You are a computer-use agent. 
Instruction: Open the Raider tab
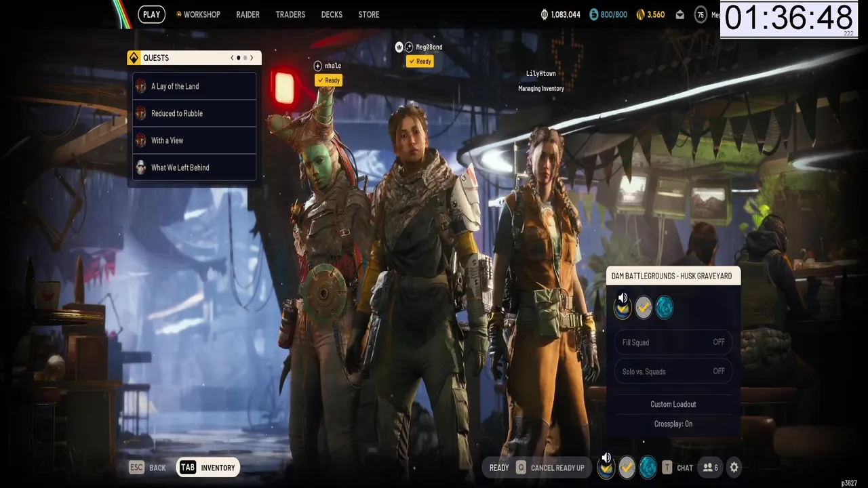point(248,14)
